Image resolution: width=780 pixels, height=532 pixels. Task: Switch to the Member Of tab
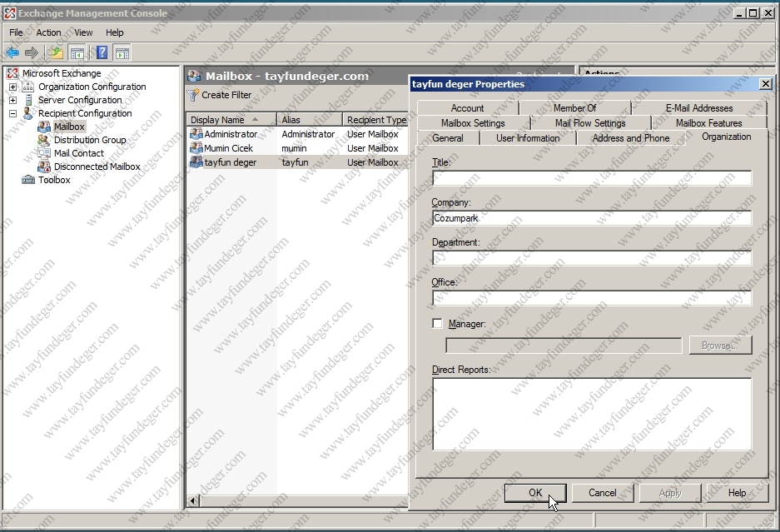tap(574, 108)
